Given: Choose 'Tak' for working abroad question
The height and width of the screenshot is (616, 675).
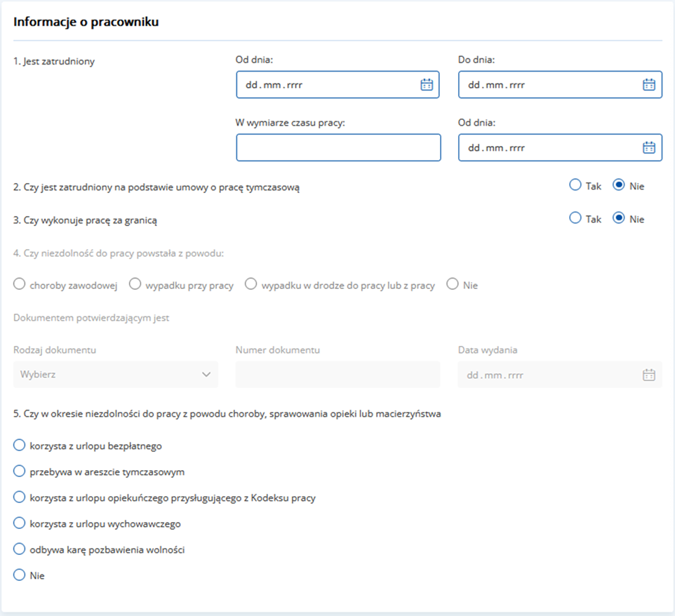Looking at the screenshot, I should pyautogui.click(x=575, y=218).
